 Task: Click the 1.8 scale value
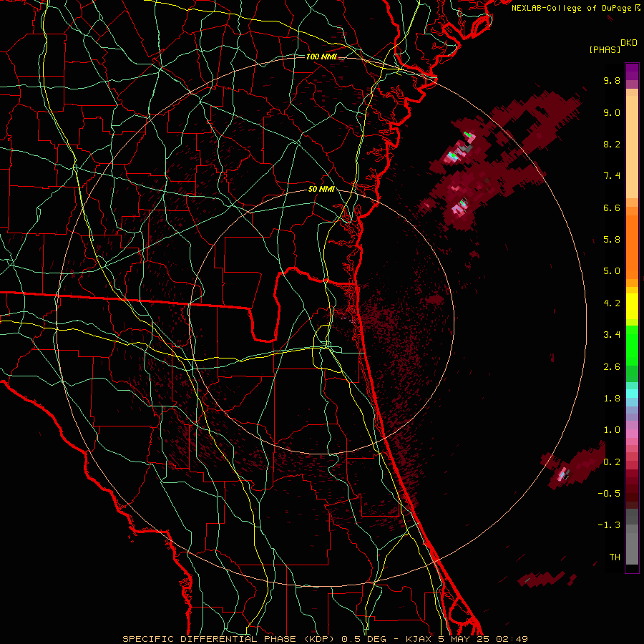(x=612, y=399)
